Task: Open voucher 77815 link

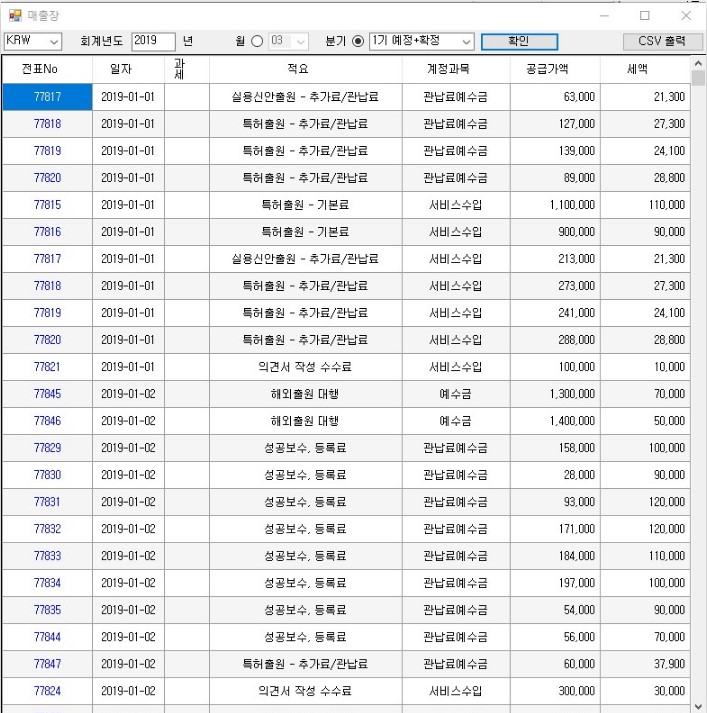Action: pyautogui.click(x=47, y=205)
